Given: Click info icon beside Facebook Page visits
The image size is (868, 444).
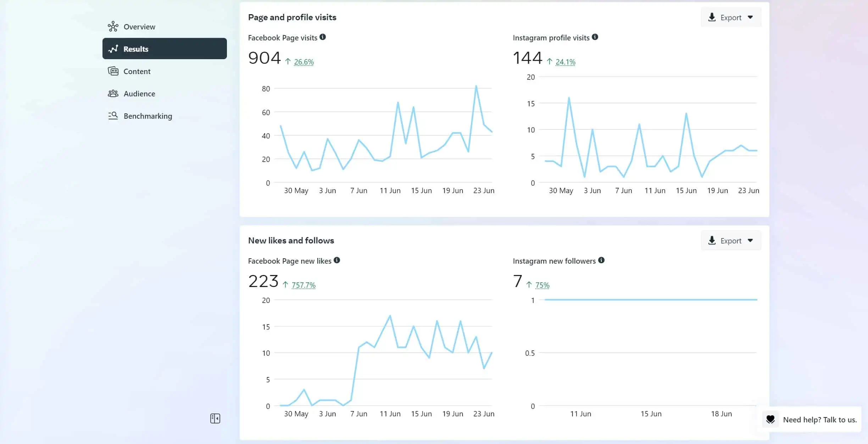Looking at the screenshot, I should pos(323,37).
